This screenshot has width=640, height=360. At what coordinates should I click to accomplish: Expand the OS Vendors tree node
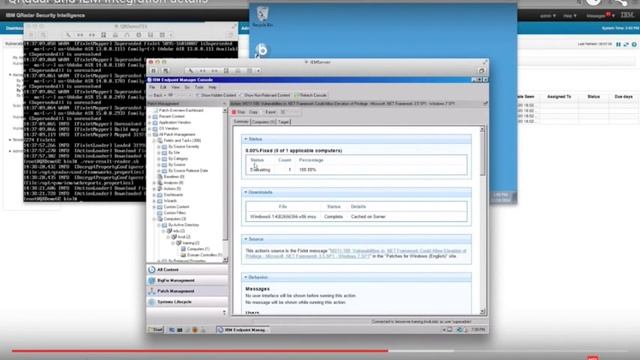[x=150, y=129]
